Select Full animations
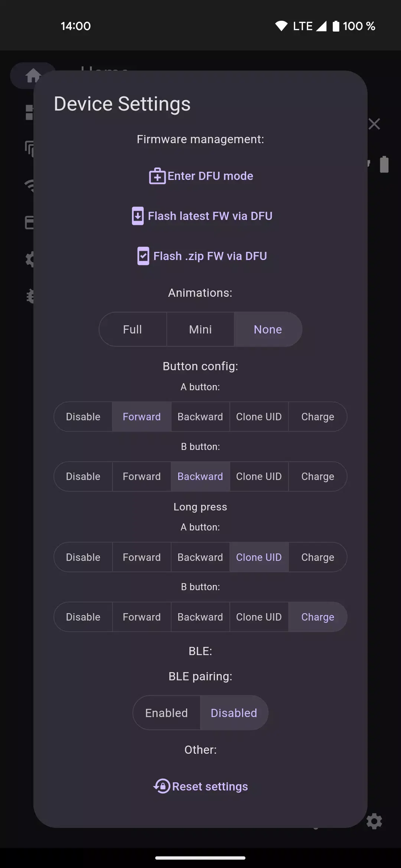The height and width of the screenshot is (868, 401). pyautogui.click(x=132, y=329)
